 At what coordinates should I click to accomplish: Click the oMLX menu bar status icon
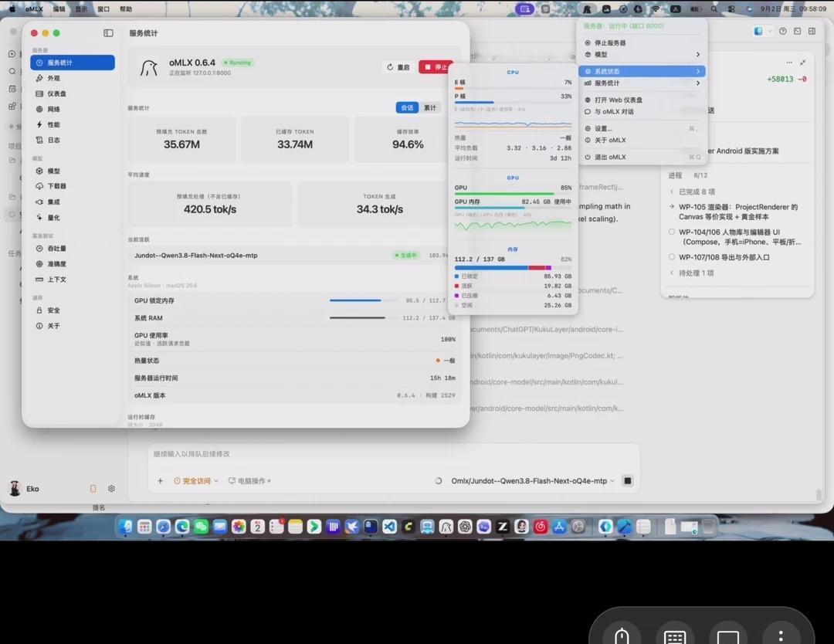[x=587, y=9]
